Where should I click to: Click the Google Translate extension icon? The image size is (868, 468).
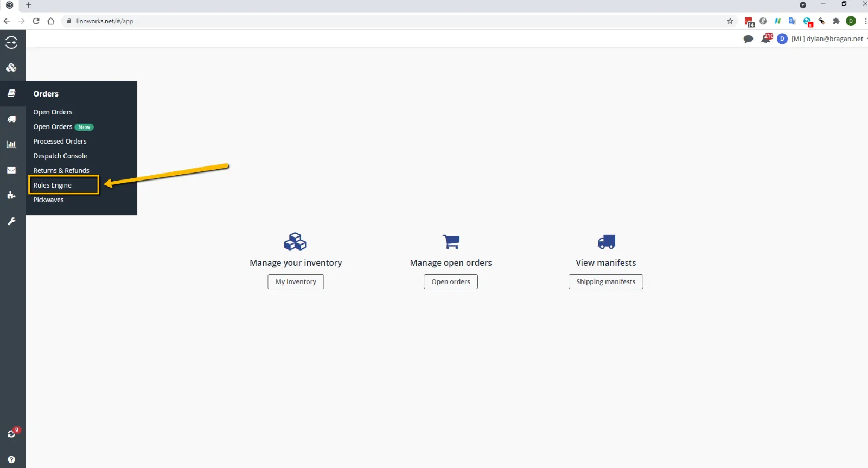[792, 21]
